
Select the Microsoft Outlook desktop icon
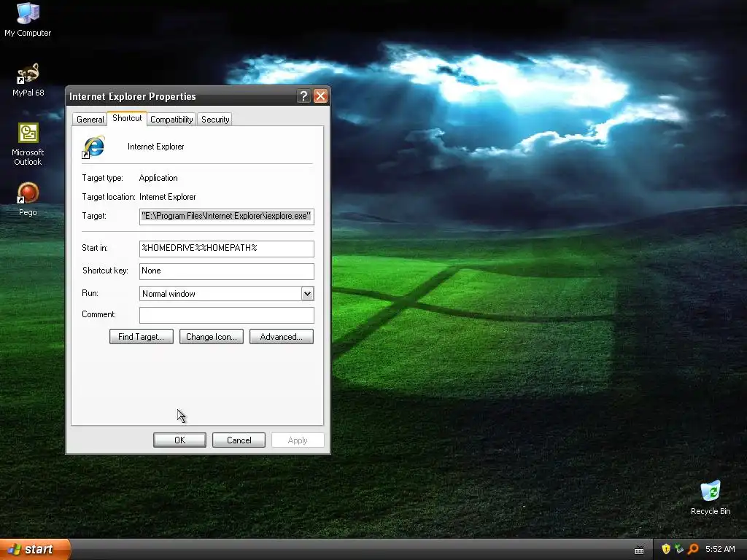pyautogui.click(x=28, y=144)
